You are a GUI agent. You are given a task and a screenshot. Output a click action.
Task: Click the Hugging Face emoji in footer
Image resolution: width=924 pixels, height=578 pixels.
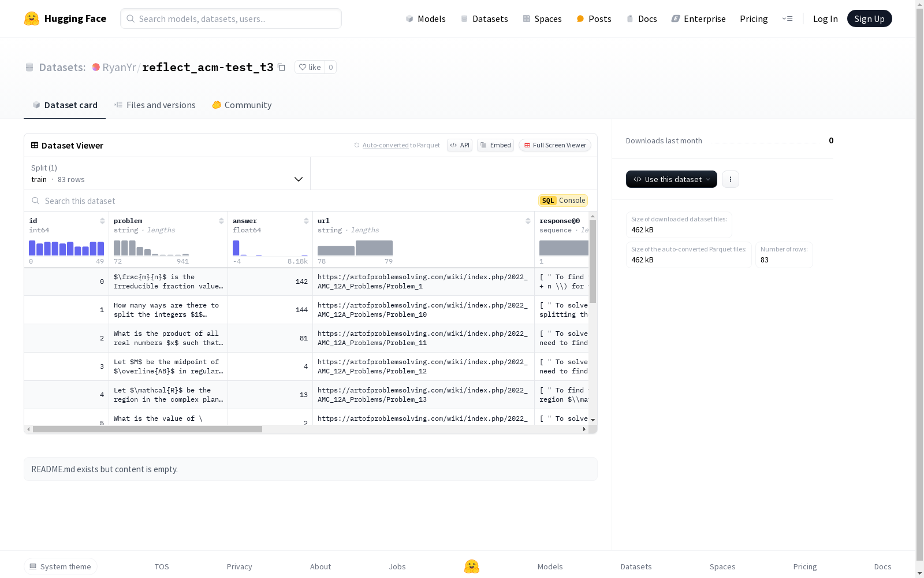pos(472,566)
